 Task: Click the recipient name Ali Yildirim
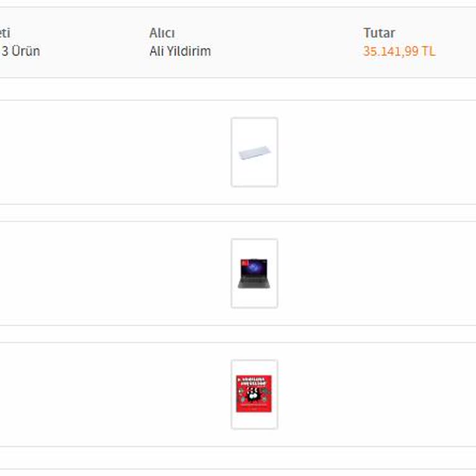click(180, 51)
